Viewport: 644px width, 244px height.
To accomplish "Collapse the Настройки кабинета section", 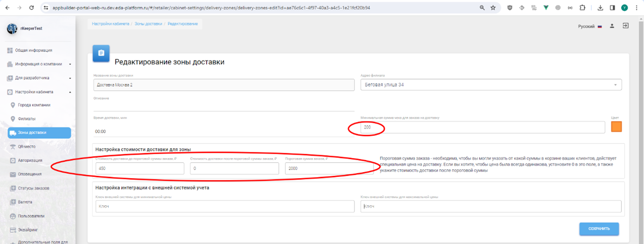I will point(39,92).
